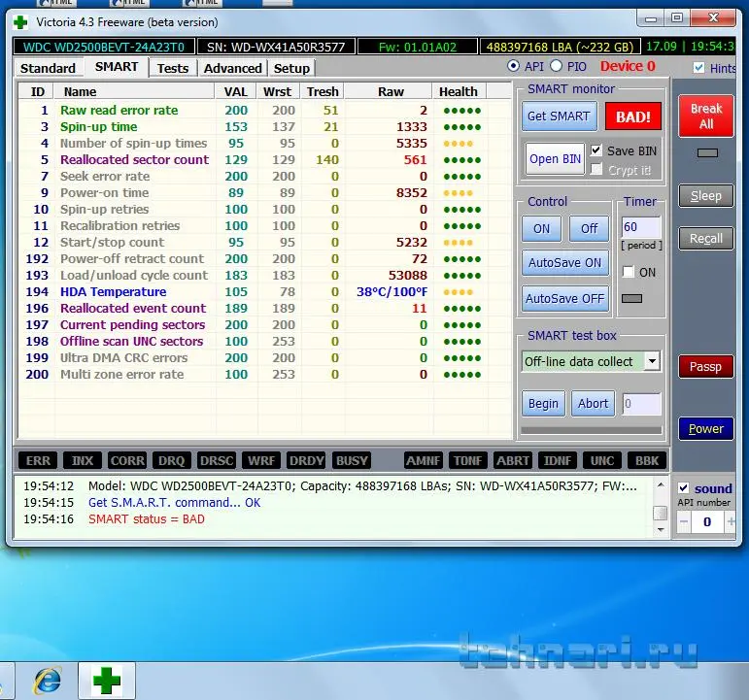Viewport: 749px width, 700px height.
Task: Sort by the Health column header
Action: click(x=459, y=91)
